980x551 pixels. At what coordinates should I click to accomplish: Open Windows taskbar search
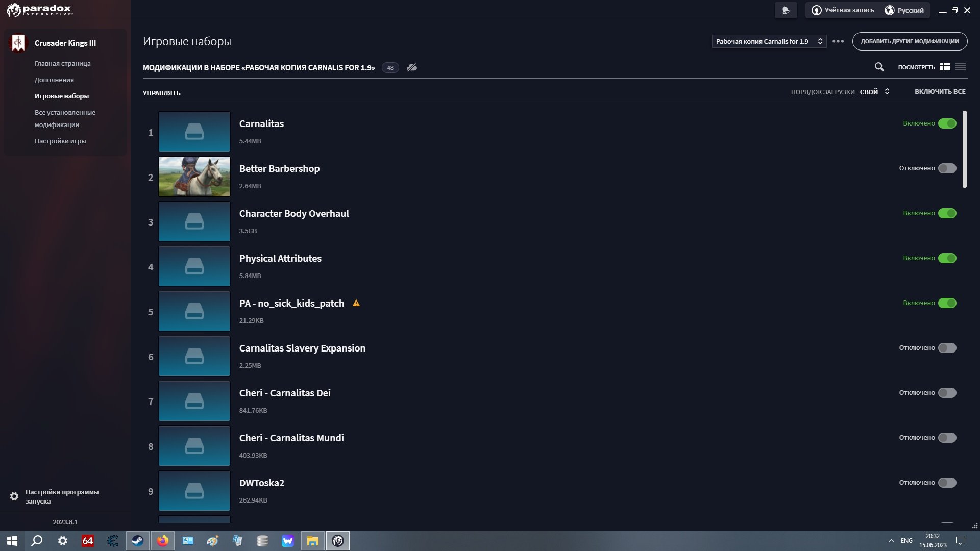37,541
